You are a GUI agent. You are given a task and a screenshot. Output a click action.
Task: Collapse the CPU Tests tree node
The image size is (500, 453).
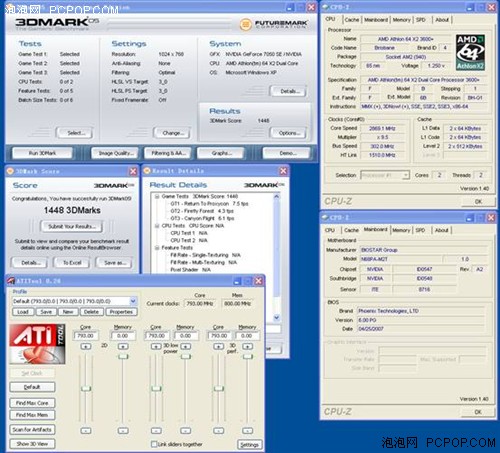(157, 226)
